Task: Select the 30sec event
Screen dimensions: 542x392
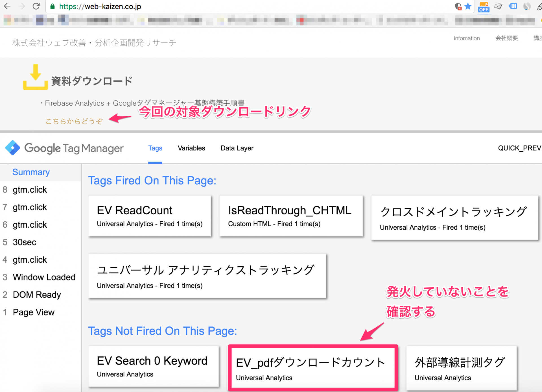Action: [40, 242]
